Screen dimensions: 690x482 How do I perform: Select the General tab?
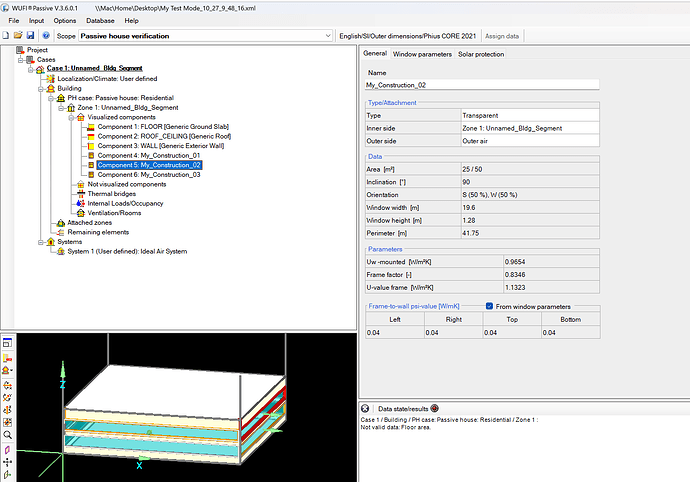point(375,53)
